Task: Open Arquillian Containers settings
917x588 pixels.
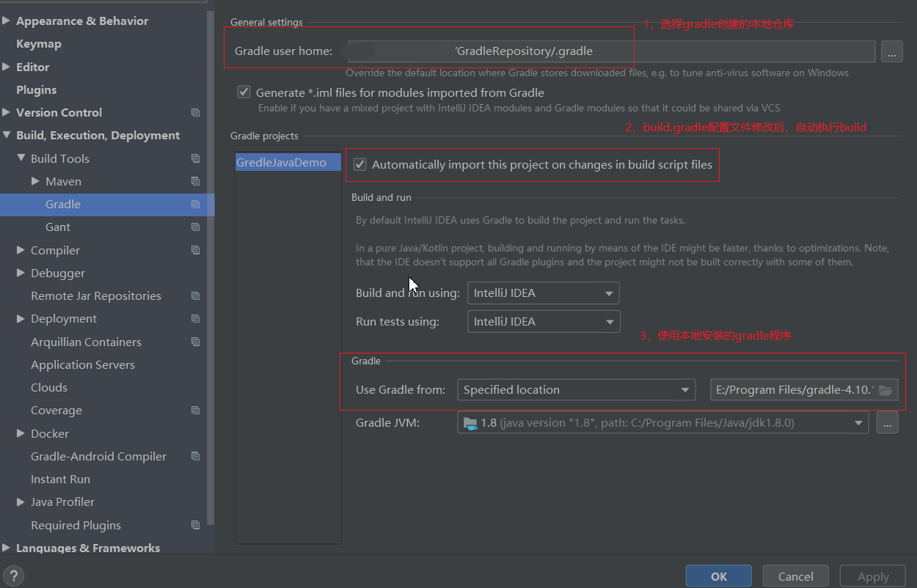Action: coord(86,342)
